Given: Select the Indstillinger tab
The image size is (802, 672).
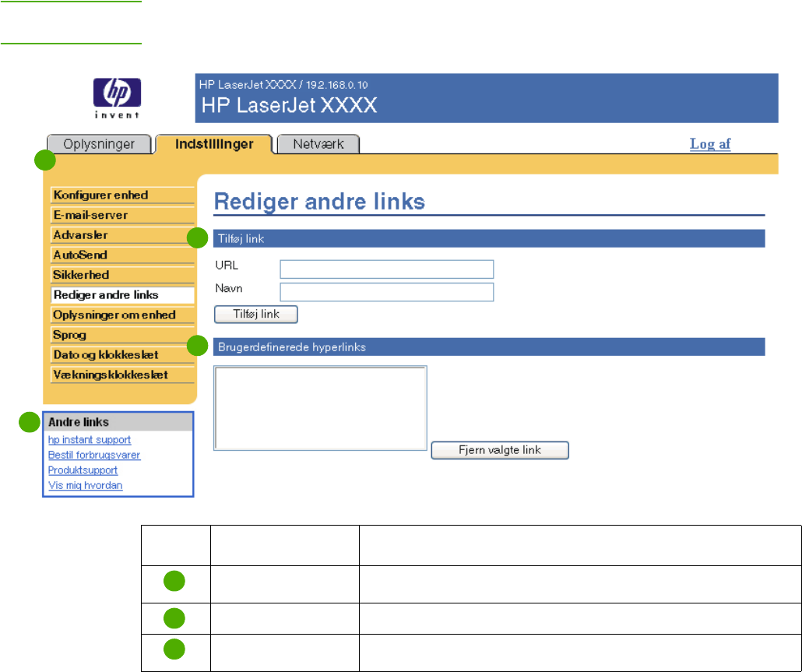Looking at the screenshot, I should (214, 144).
